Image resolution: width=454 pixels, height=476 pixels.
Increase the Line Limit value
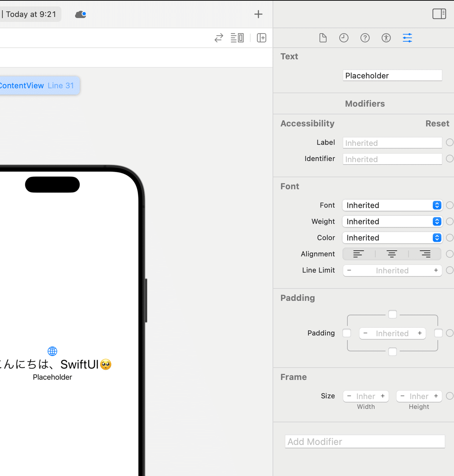click(x=436, y=270)
